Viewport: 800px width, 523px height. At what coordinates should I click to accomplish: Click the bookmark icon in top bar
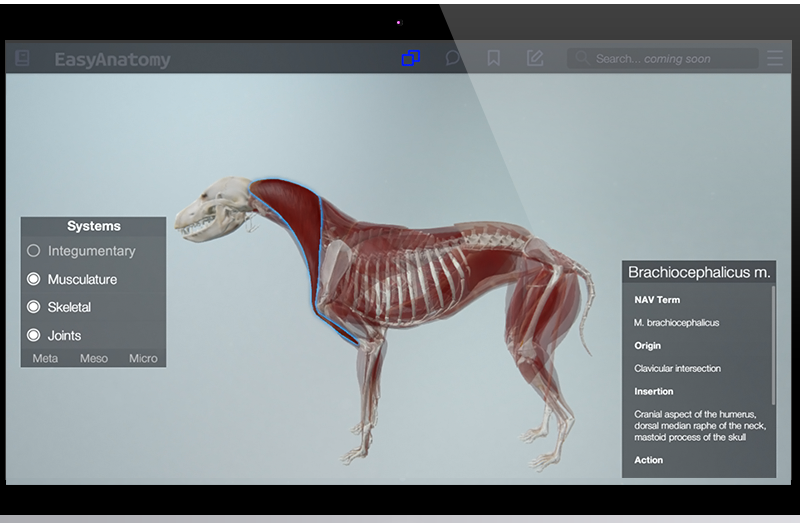pos(493,58)
